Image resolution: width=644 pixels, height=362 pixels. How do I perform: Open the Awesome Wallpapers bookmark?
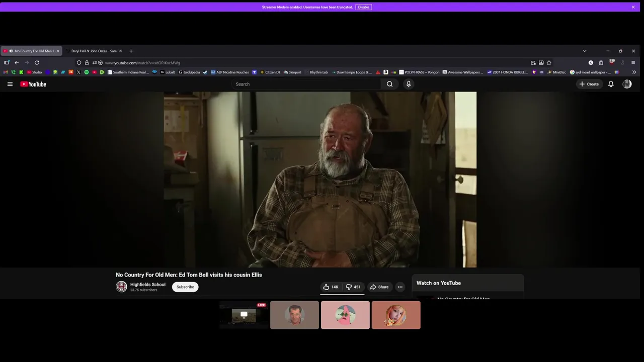463,72
